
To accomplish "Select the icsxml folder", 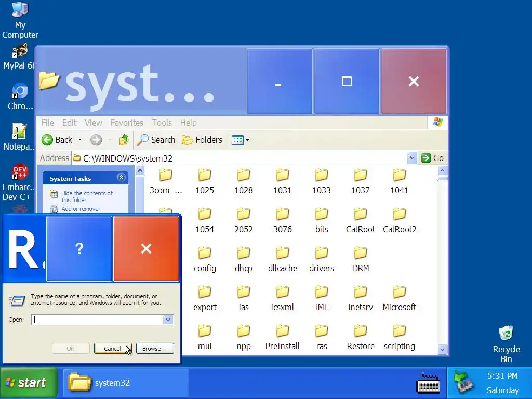I will pyautogui.click(x=282, y=299).
